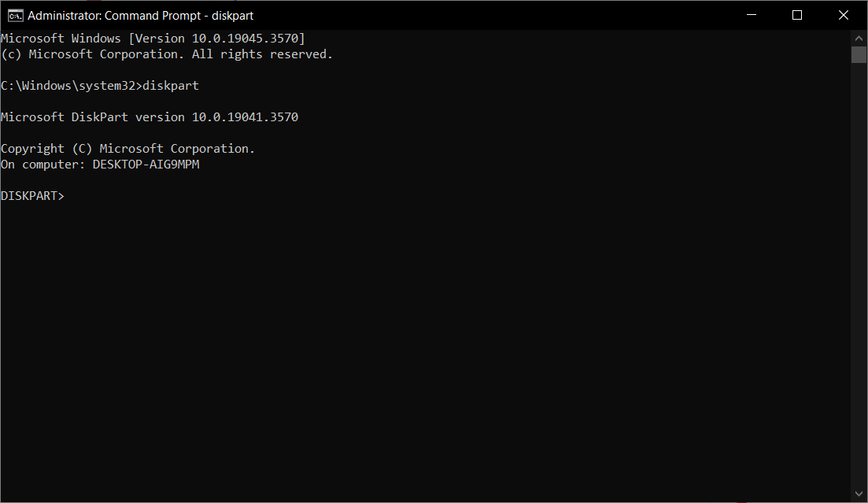This screenshot has height=503, width=868.
Task: Click the typed 'diskpart' command word
Action: (x=171, y=86)
